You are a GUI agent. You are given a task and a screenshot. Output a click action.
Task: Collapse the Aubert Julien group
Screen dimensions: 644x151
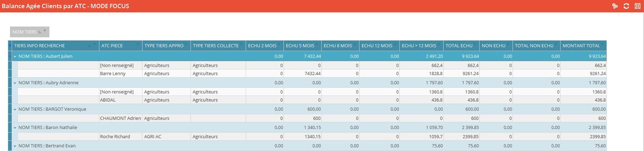pos(15,56)
